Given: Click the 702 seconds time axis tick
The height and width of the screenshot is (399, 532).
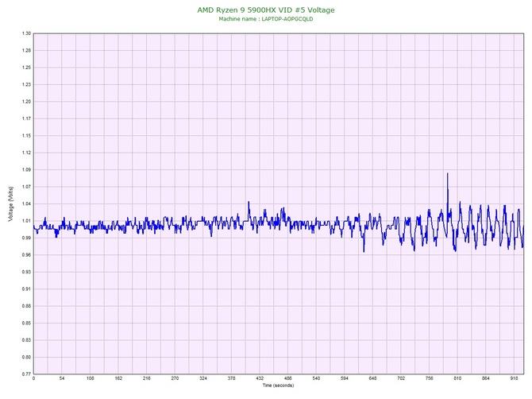Looking at the screenshot, I should (x=401, y=378).
